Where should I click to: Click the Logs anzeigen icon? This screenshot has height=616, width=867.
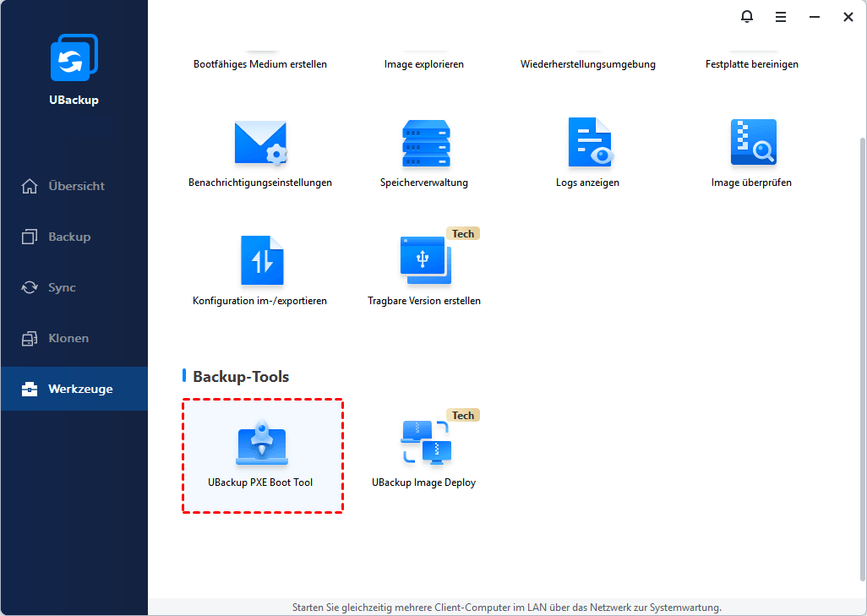[x=588, y=144]
